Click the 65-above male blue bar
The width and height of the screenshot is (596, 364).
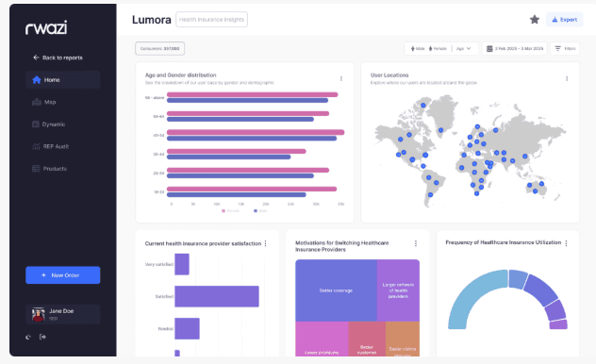tap(247, 101)
